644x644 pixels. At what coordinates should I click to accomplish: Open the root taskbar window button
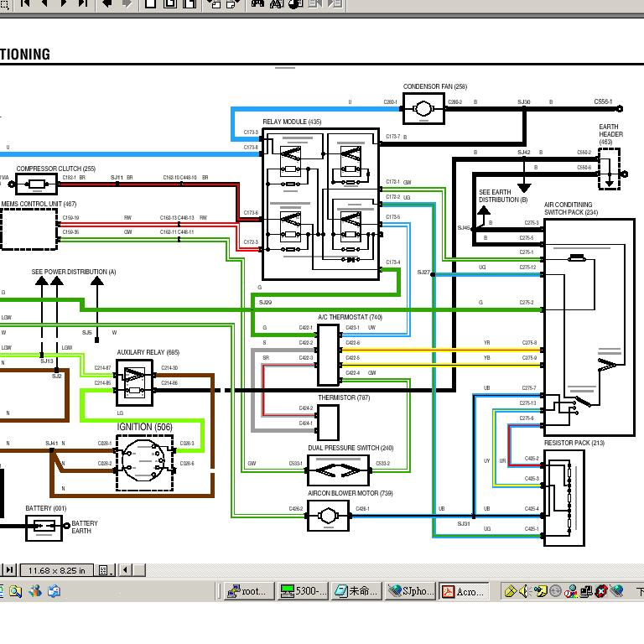click(x=247, y=591)
